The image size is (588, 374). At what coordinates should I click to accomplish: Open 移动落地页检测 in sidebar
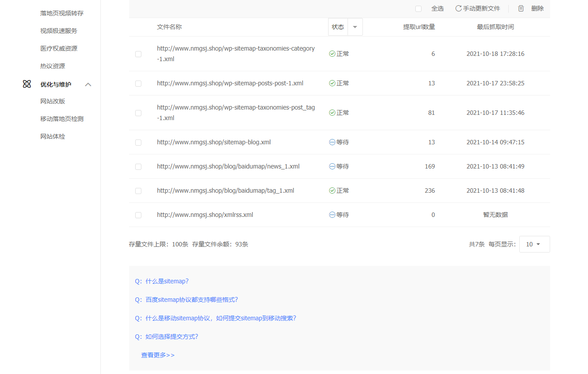(62, 119)
